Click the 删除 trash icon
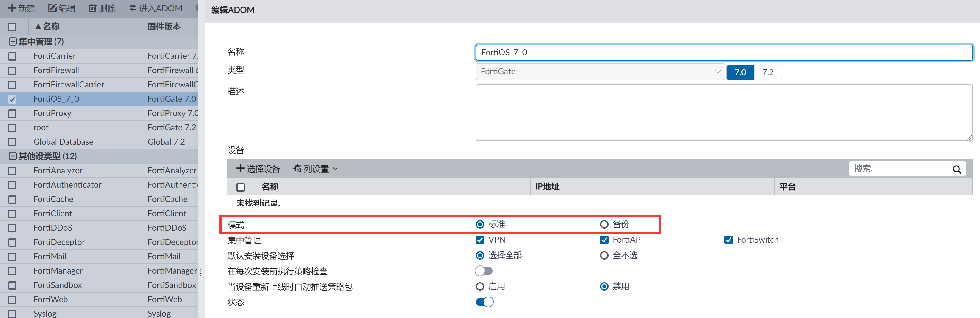The image size is (980, 318). 92,8
